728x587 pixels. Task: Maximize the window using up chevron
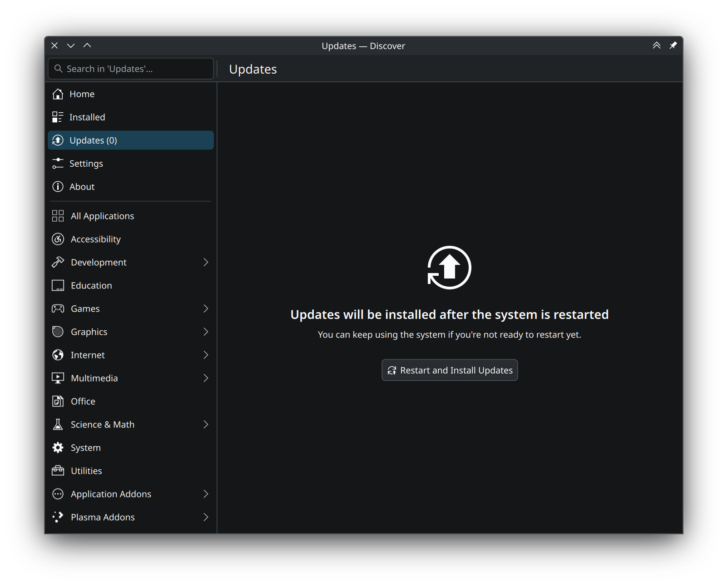87,45
